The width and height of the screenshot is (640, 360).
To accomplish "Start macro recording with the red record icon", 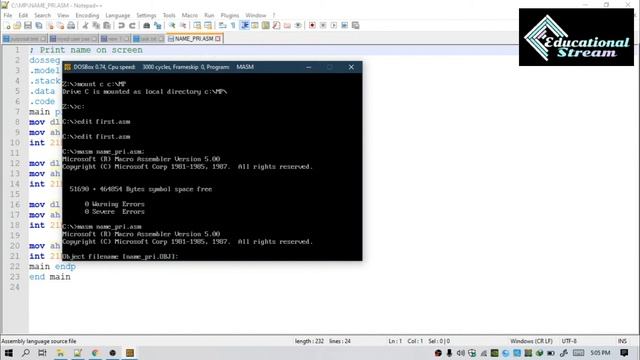I will point(312,25).
